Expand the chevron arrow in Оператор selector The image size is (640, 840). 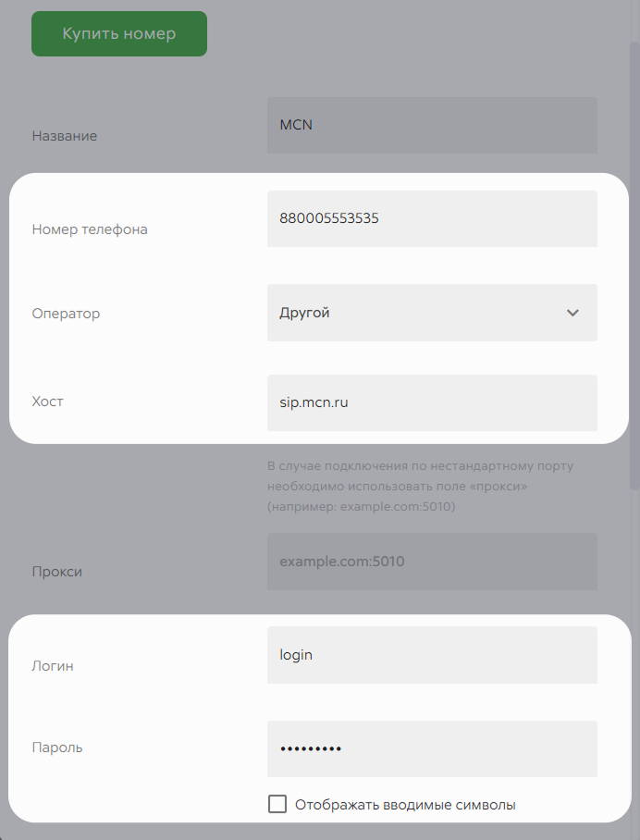[x=572, y=313]
